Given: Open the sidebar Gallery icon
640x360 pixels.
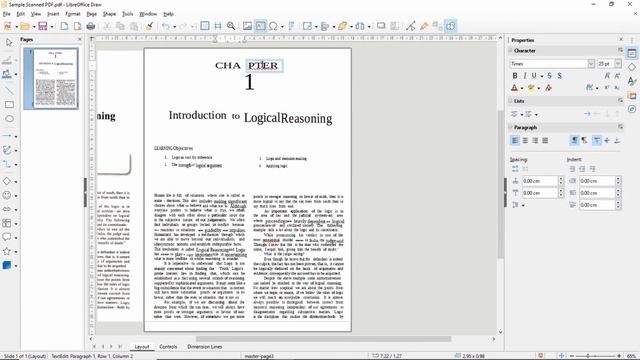Looking at the screenshot, I should tap(632, 96).
